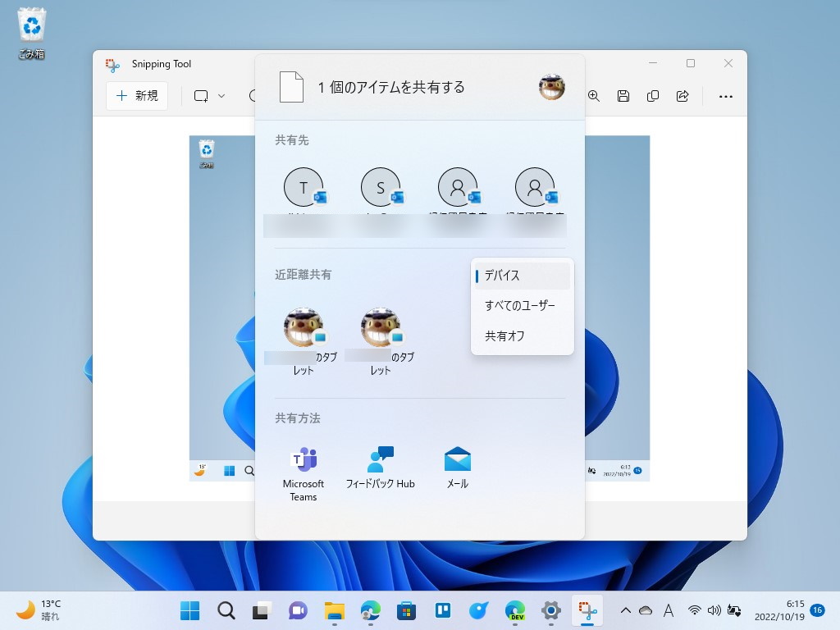Open weather widget showing 13°C 晴れ
840x630 pixels.
coord(39,610)
